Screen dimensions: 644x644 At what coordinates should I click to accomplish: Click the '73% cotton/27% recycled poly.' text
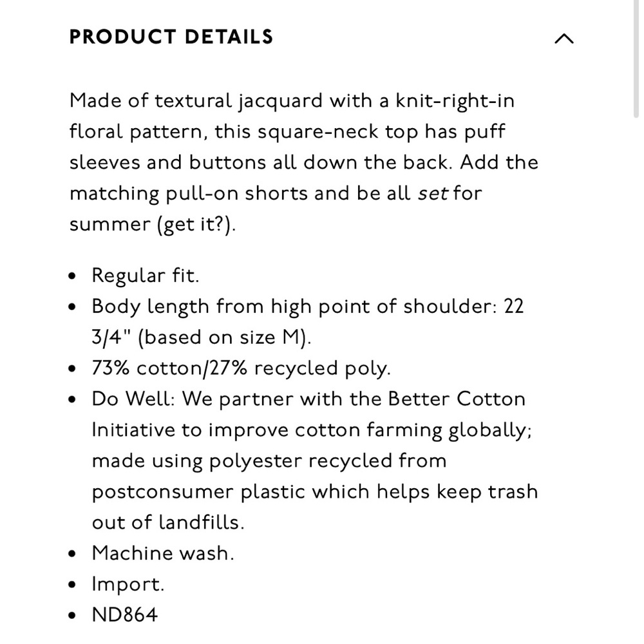point(241,368)
